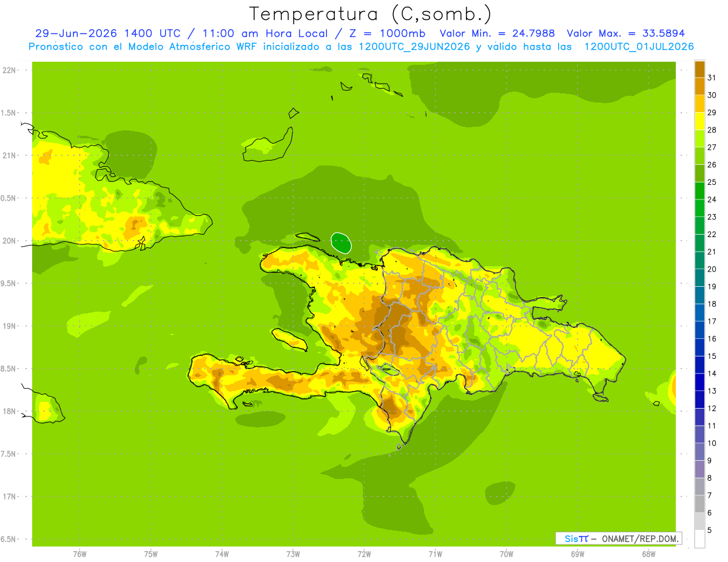Click yellow legend swatch between 28 and 29
This screenshot has height=562, width=728.
click(699, 121)
